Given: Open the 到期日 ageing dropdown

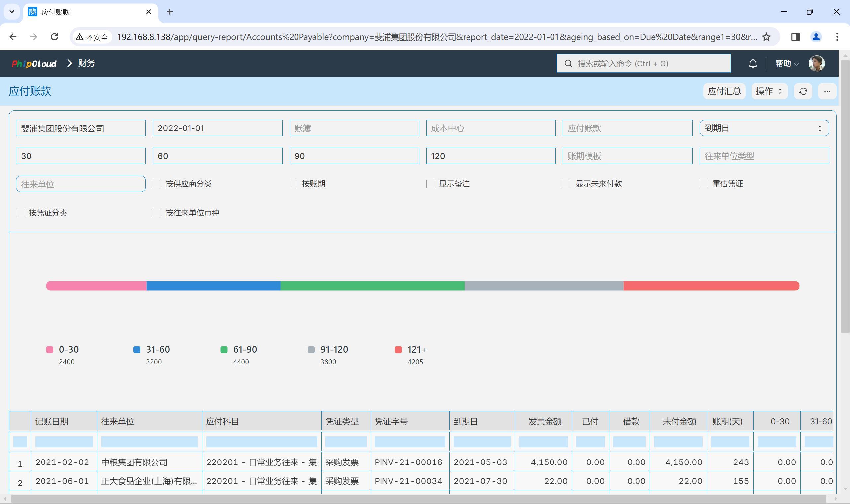Looking at the screenshot, I should [x=764, y=128].
